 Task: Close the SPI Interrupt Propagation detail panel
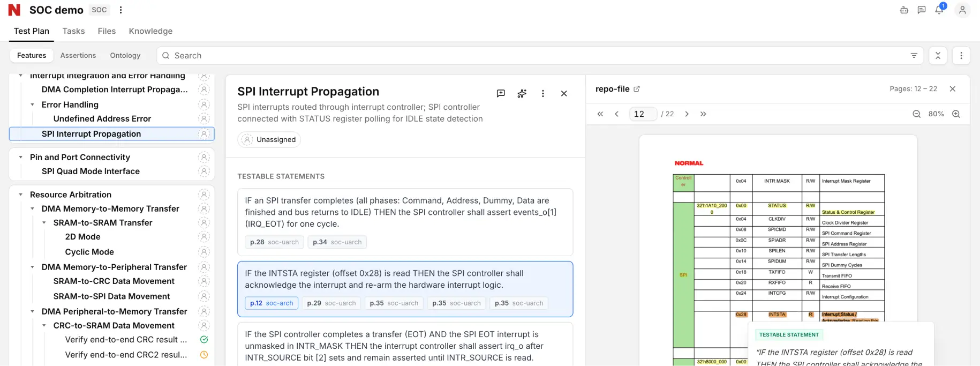point(564,93)
